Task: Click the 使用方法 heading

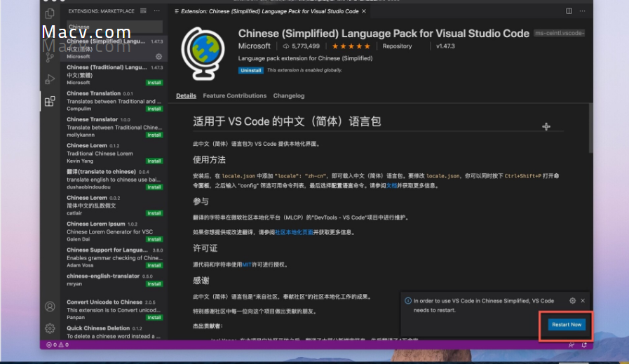Action: coord(209,160)
